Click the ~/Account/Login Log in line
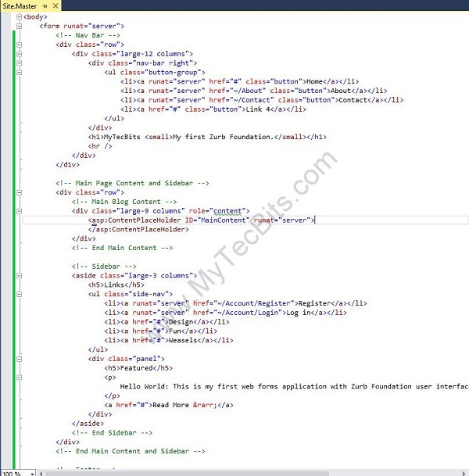Viewport: 469px width, 476px height. coord(225,313)
